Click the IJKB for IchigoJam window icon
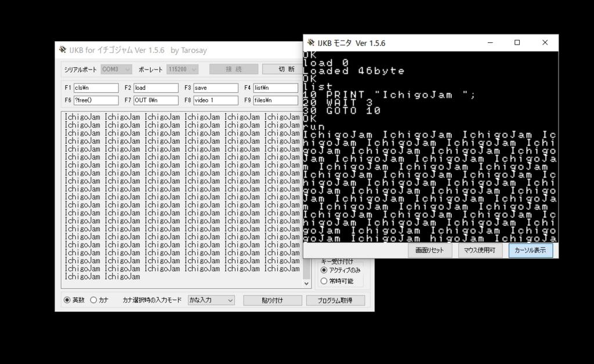 click(63, 50)
